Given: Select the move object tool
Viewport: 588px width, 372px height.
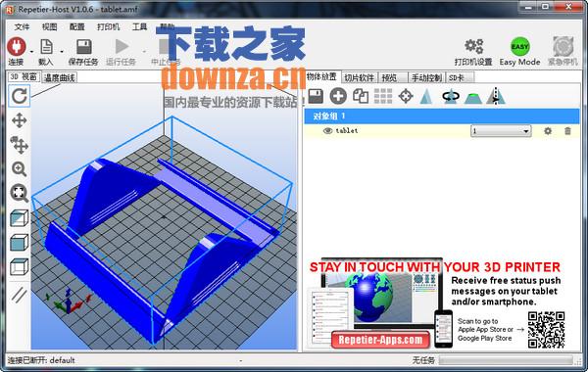Looking at the screenshot, I should (20, 145).
